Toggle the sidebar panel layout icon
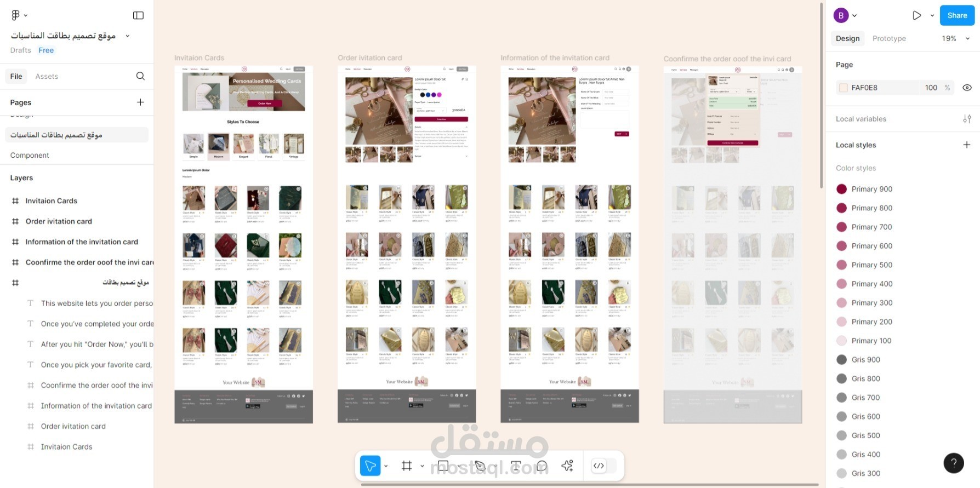Screen dimensions: 980x488 pos(138,15)
